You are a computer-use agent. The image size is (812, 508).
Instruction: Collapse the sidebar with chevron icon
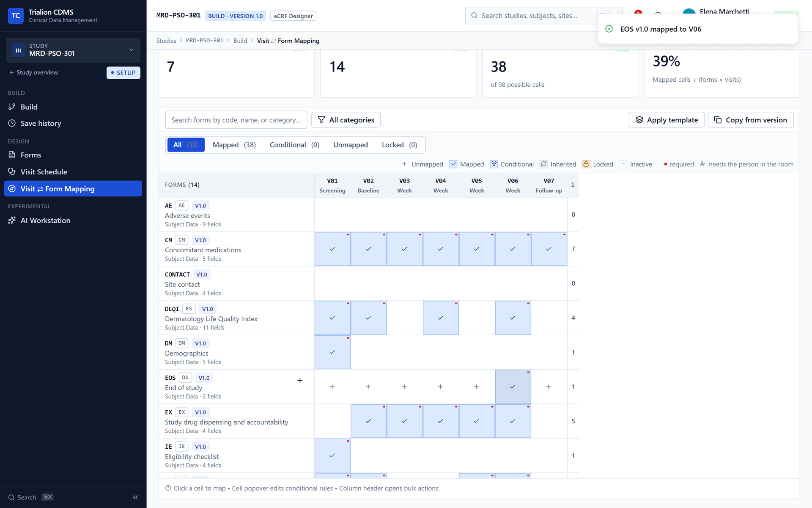[135, 497]
